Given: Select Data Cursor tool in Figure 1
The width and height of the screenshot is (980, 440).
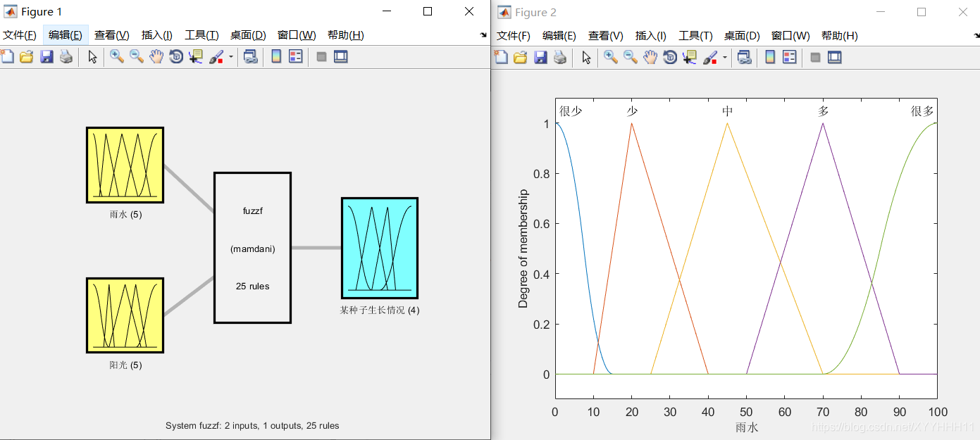Looking at the screenshot, I should (x=196, y=57).
